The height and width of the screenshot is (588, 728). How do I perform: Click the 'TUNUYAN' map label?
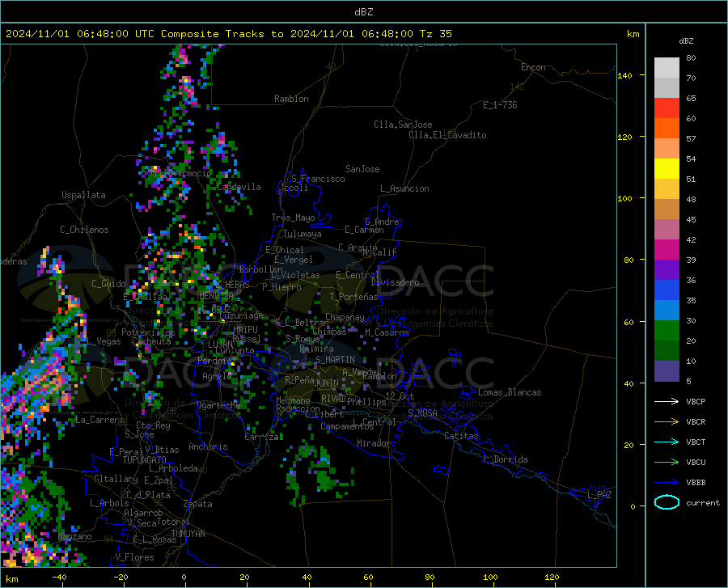188,534
